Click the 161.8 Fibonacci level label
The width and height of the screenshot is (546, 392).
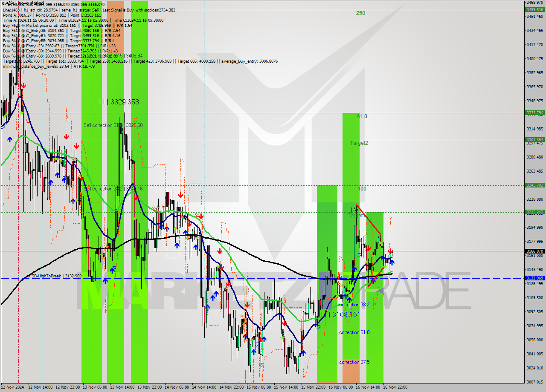coord(360,116)
